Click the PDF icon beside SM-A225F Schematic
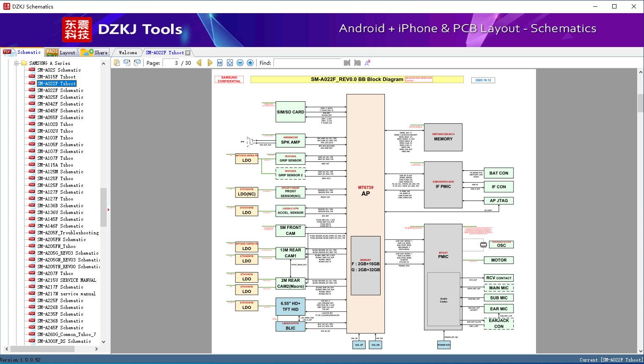This screenshot has height=364, width=644. (x=32, y=300)
